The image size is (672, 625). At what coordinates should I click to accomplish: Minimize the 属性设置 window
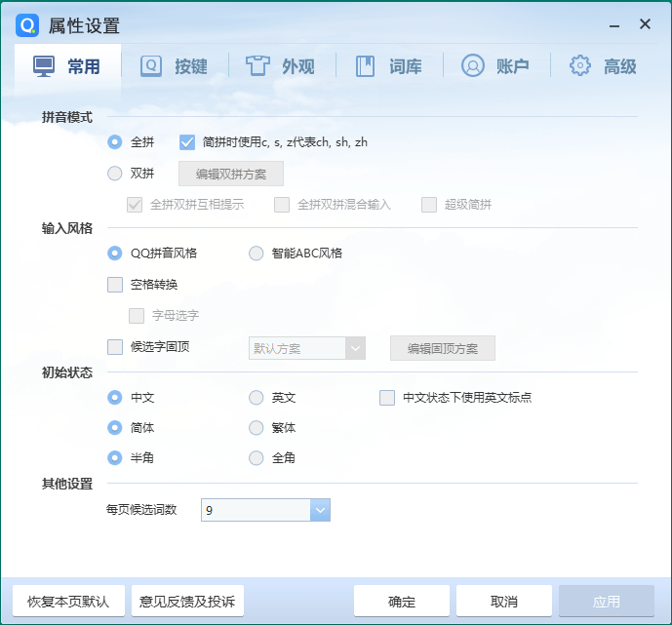pos(614,25)
